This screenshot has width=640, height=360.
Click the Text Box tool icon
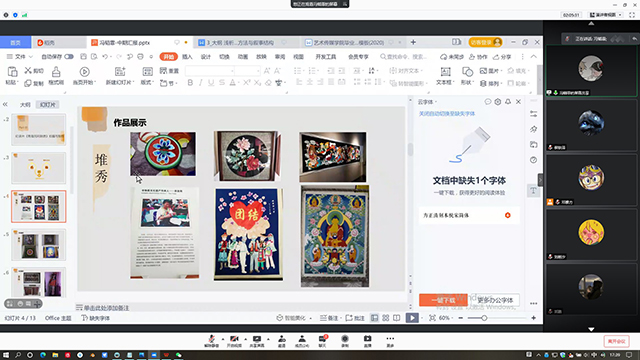pos(445,72)
